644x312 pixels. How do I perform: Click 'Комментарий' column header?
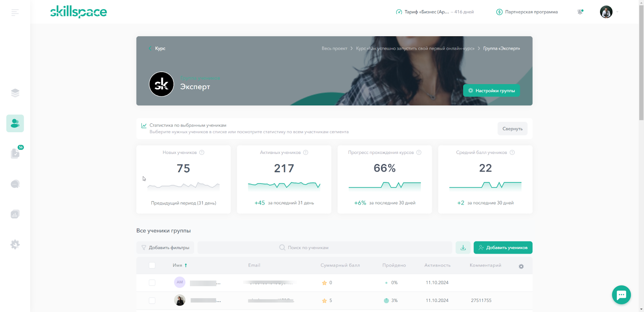pyautogui.click(x=485, y=265)
